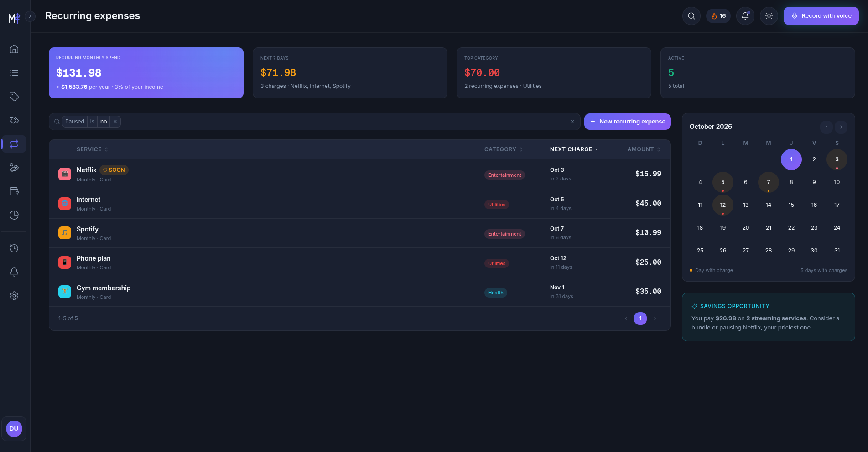Open the pie chart reports icon

[x=14, y=215]
